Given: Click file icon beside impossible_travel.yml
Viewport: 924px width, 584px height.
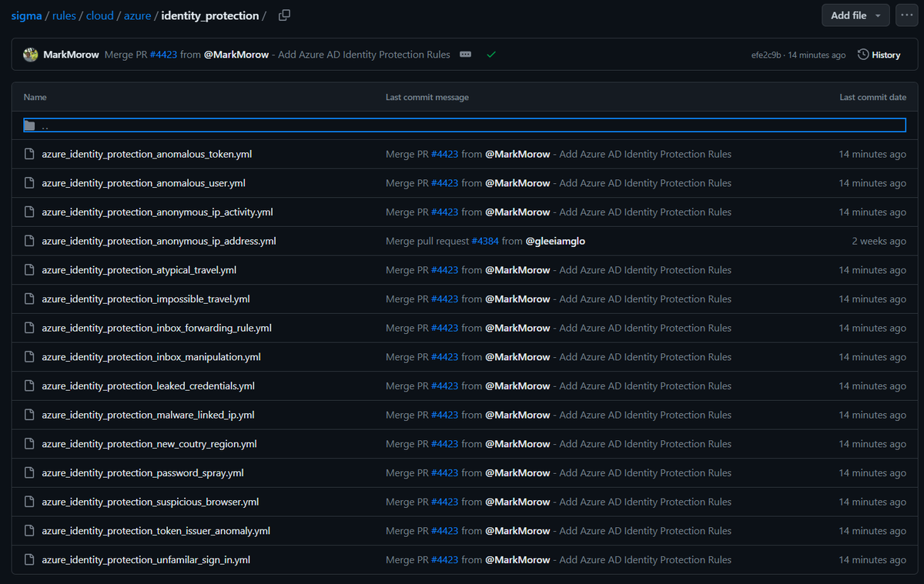Looking at the screenshot, I should tap(29, 299).
